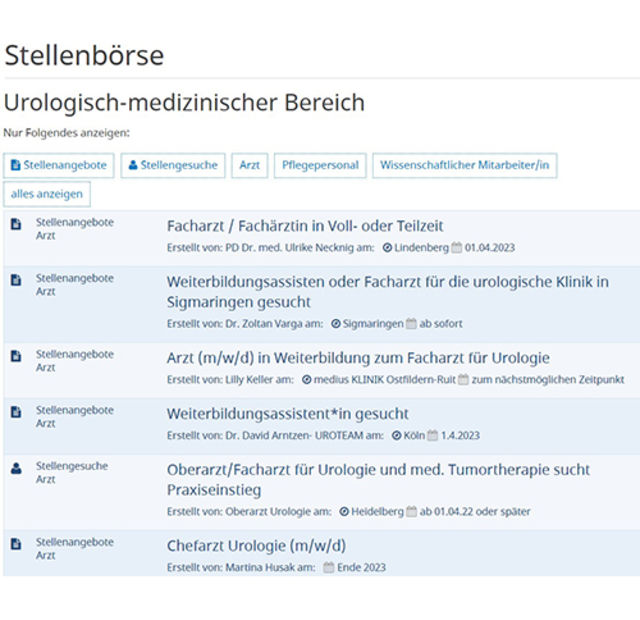Screen dimensions: 640x620
Task: Click document icon beside Weiterbildungsassistent*in listing
Action: tap(15, 412)
